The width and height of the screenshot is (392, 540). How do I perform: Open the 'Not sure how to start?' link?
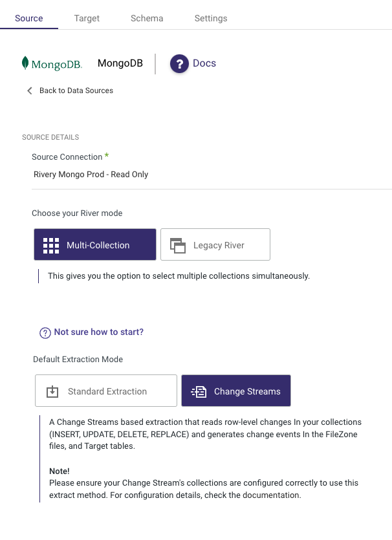[x=98, y=332]
